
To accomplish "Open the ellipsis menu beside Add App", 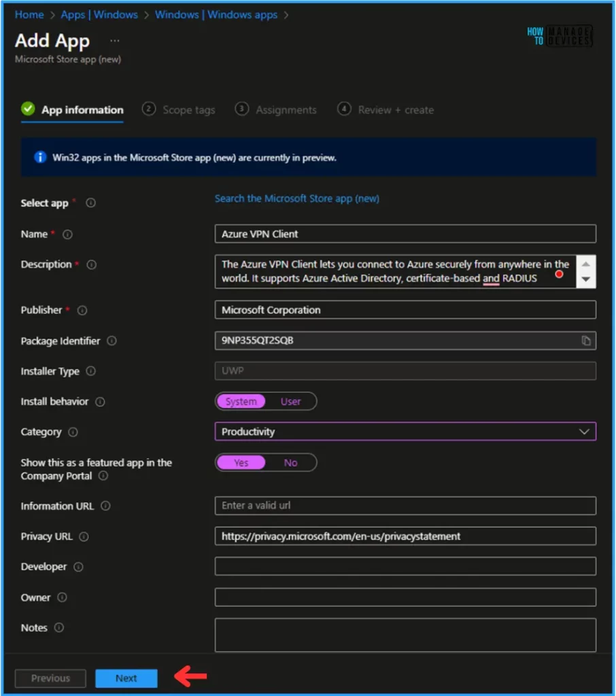I will pyautogui.click(x=115, y=41).
